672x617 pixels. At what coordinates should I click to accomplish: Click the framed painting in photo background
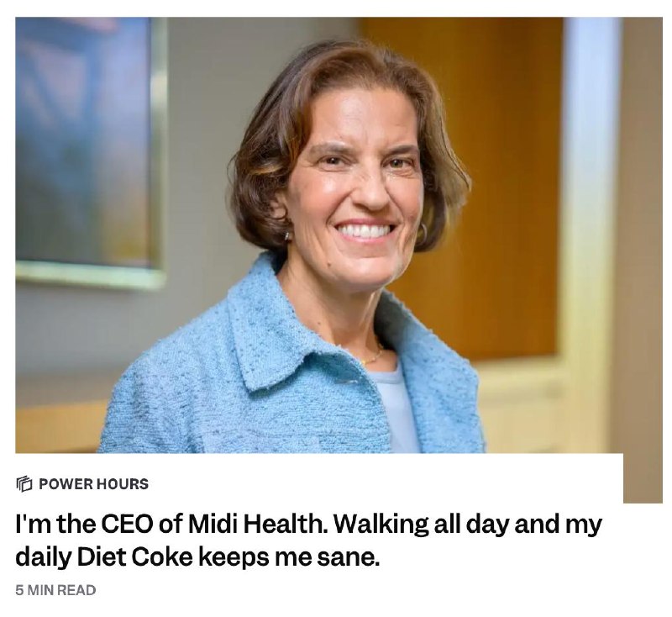pyautogui.click(x=88, y=150)
